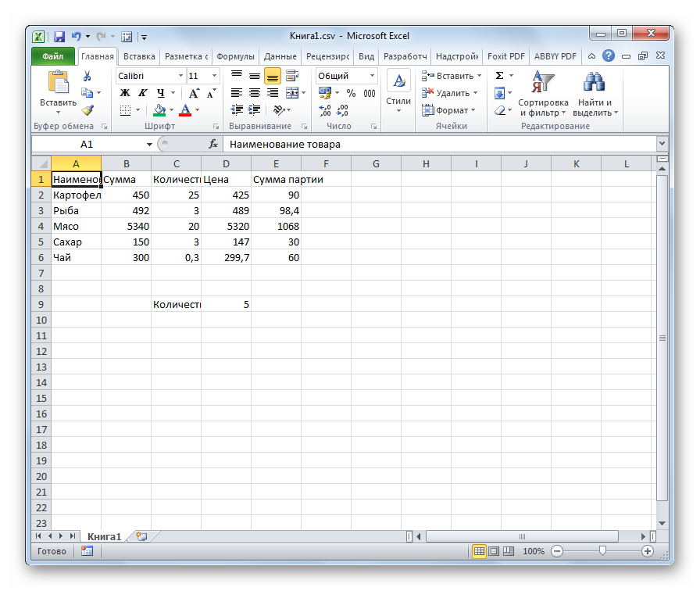Click the insert function fx icon
The width and height of the screenshot is (700, 591).
tap(212, 144)
